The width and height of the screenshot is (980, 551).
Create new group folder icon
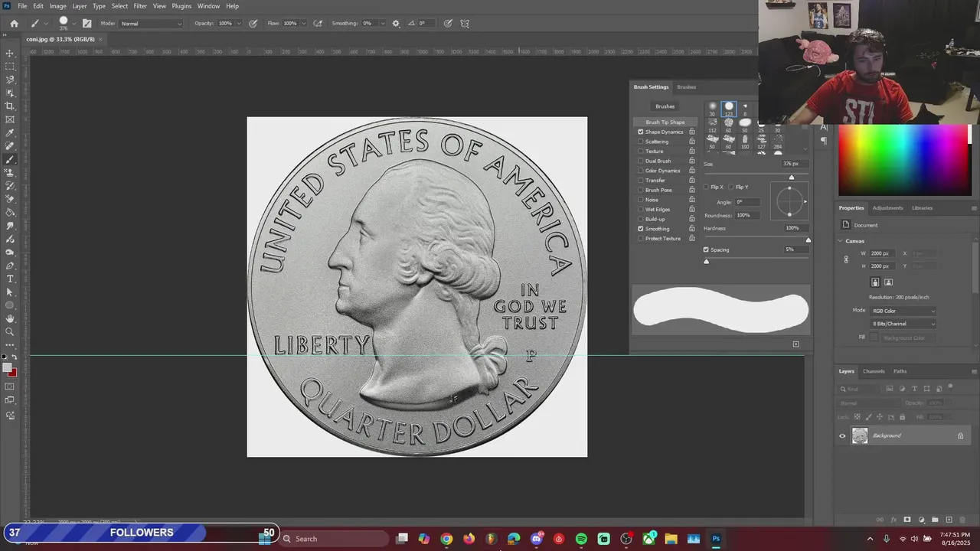pyautogui.click(x=935, y=520)
